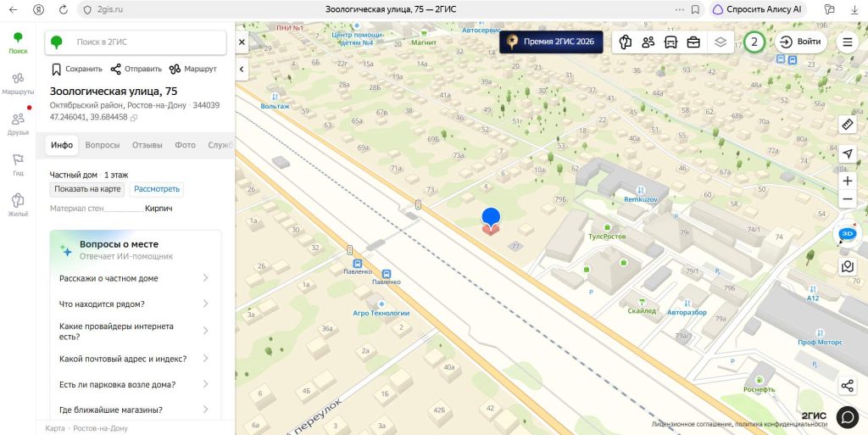This screenshot has width=868, height=435.
Task: Click the 'Ростов-на-Дону' breadcrumb link
Action: tap(100, 428)
